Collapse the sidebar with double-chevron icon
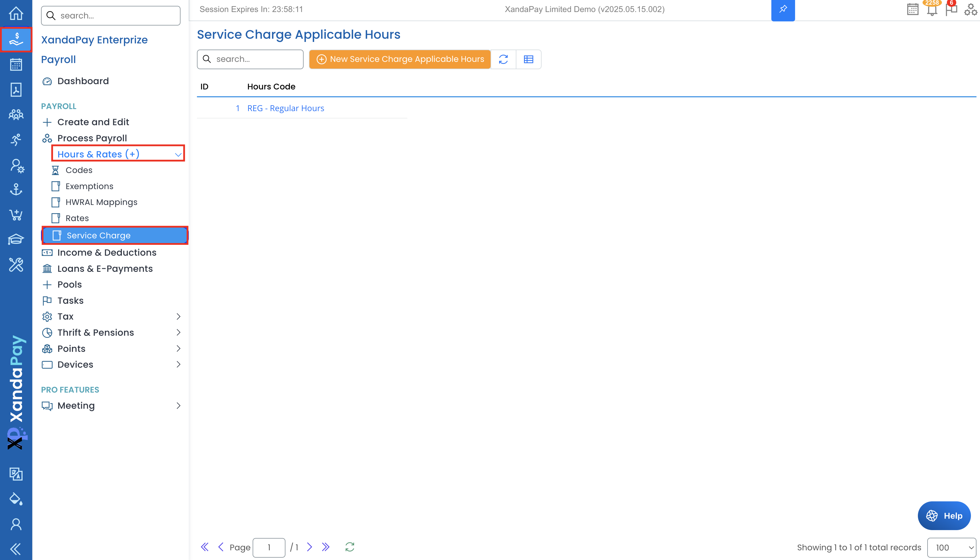 click(16, 549)
